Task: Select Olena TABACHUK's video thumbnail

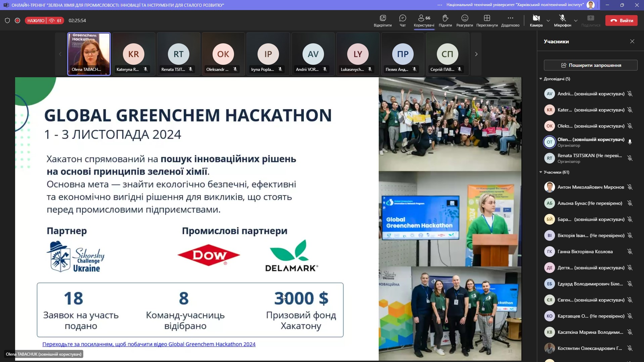Action: point(89,54)
